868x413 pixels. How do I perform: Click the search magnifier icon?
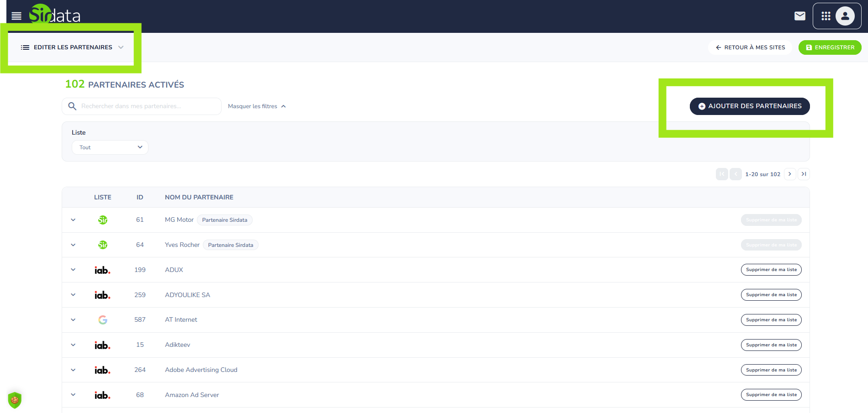pos(72,106)
